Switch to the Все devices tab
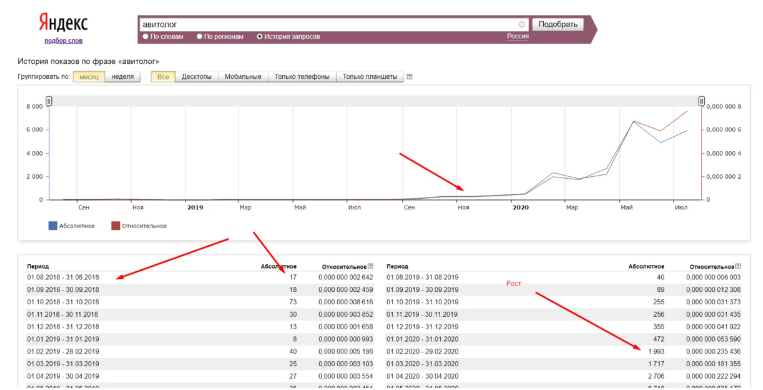Viewport: 763px width, 390px height. pyautogui.click(x=163, y=77)
